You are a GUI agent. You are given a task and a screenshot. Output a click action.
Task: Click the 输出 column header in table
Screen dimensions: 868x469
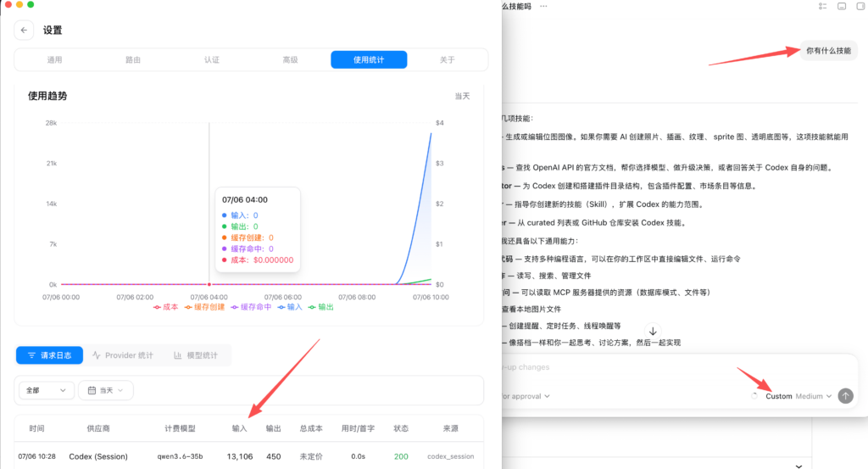point(274,428)
